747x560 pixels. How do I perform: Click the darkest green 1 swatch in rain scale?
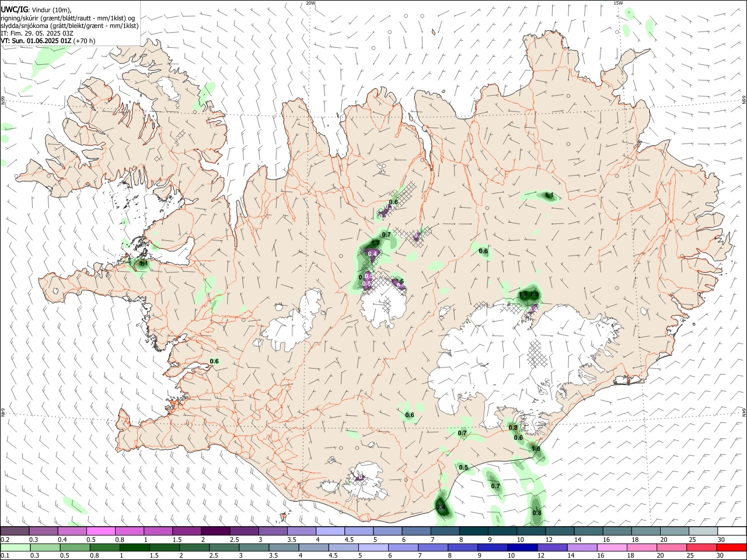point(134,548)
